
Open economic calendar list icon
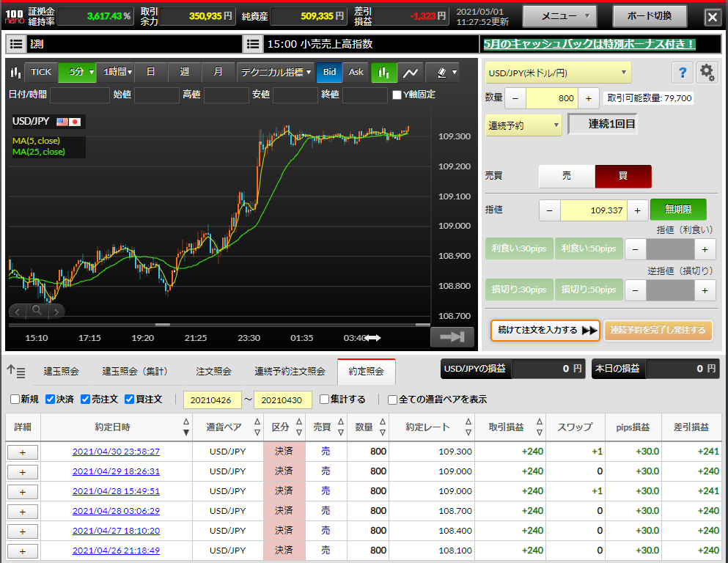pos(253,44)
